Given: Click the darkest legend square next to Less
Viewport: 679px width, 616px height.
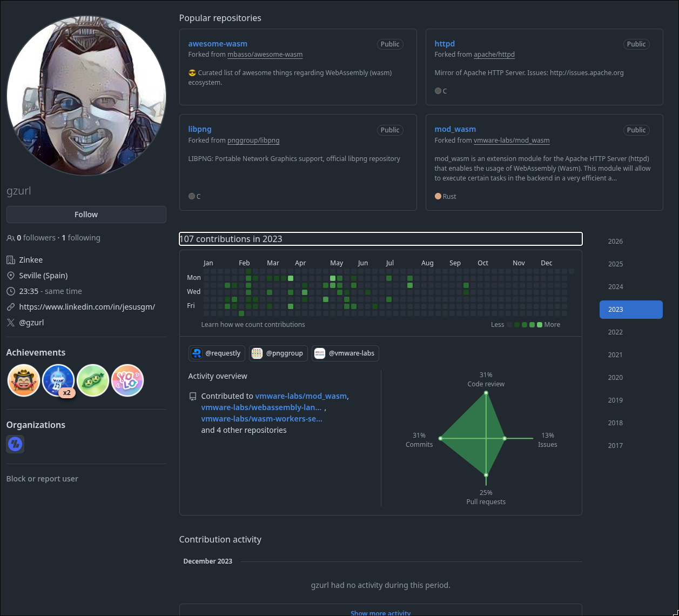Looking at the screenshot, I should 509,325.
